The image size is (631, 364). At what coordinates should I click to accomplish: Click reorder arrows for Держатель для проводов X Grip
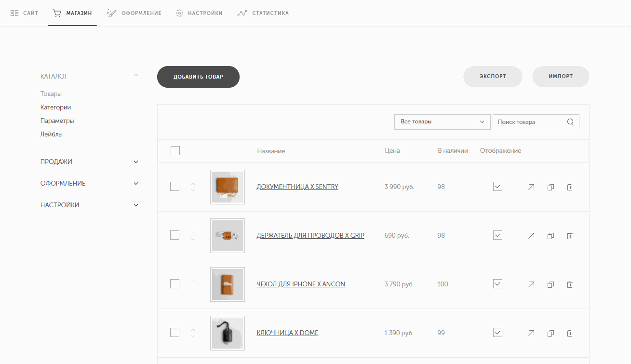tap(193, 236)
